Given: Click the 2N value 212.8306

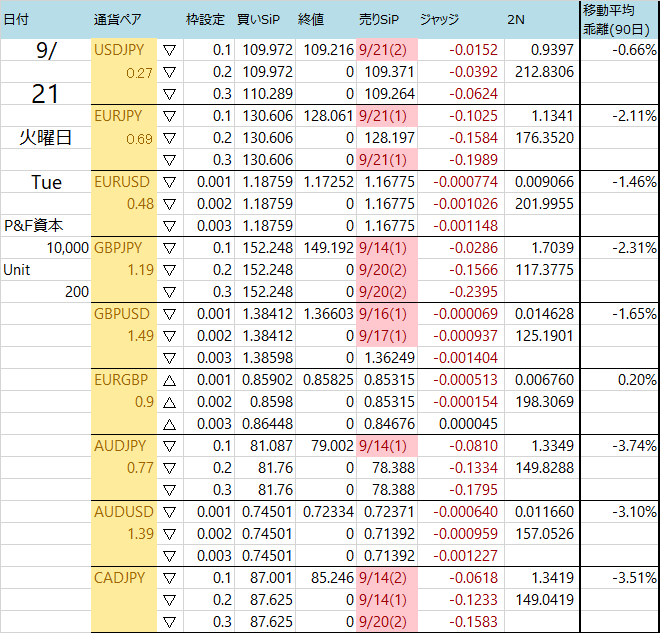Looking at the screenshot, I should tap(544, 72).
